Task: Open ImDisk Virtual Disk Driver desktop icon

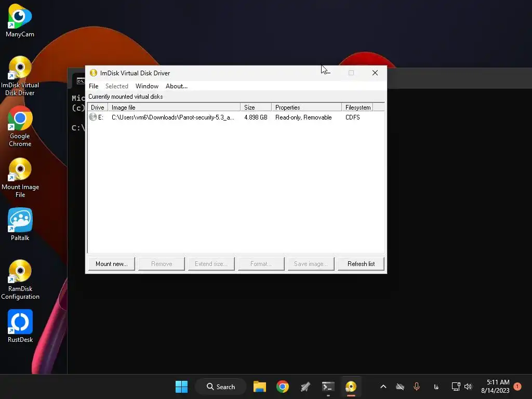Action: (x=20, y=76)
